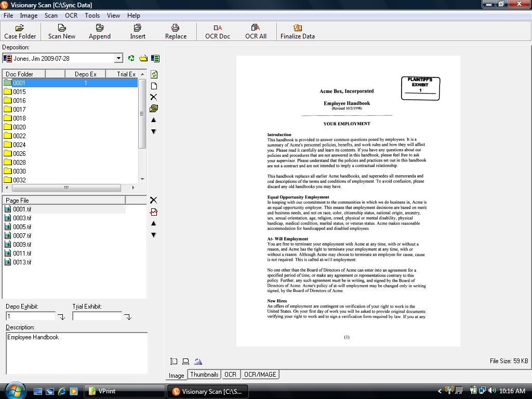
Task: Click the Depo Ex column header
Action: click(x=86, y=74)
